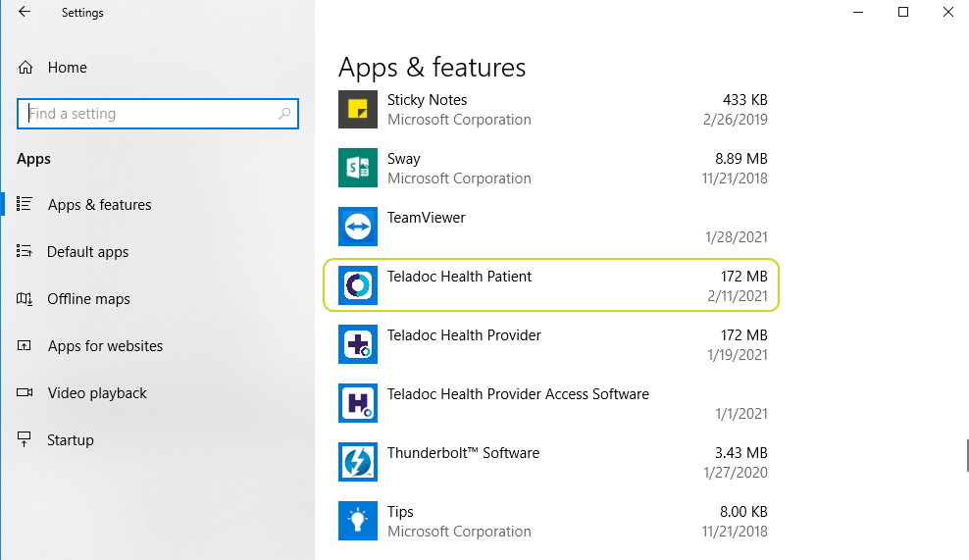The width and height of the screenshot is (969, 560).
Task: Click the Provider Access Software app icon
Action: coord(358,403)
